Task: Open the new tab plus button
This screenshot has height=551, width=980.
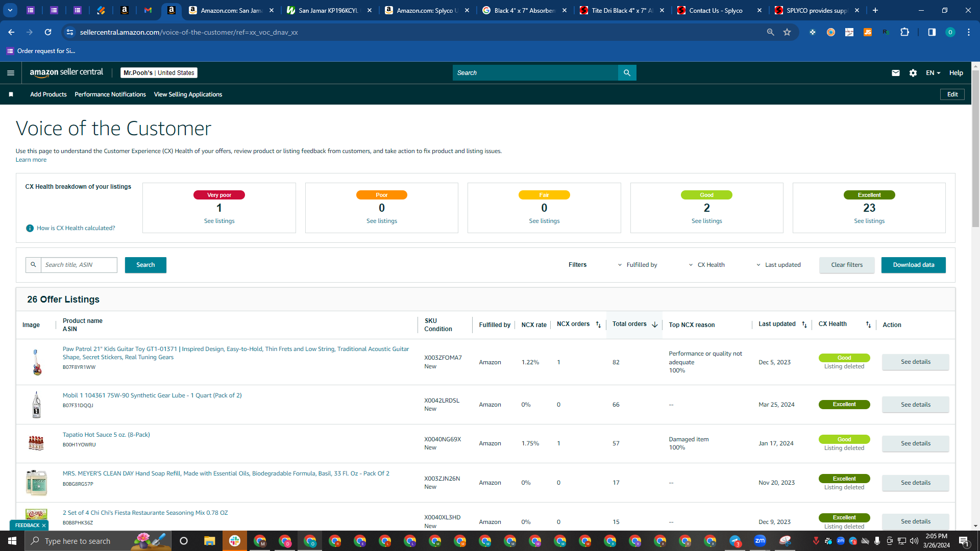Action: point(875,10)
